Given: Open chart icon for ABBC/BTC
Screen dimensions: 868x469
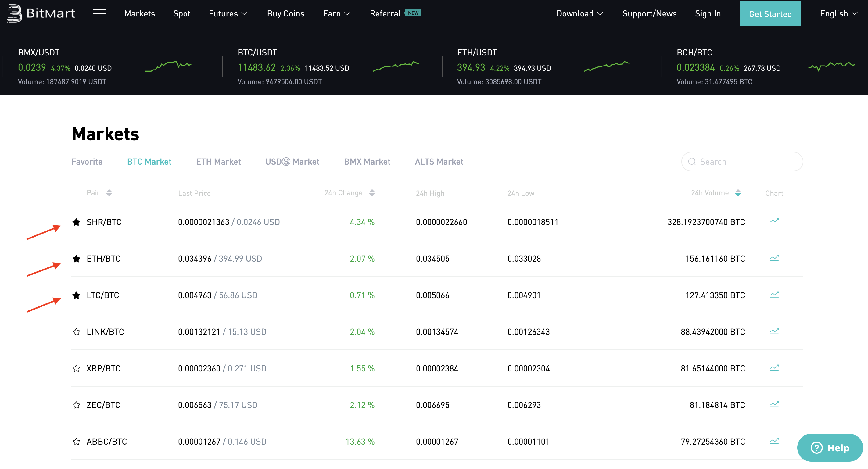Looking at the screenshot, I should [774, 441].
